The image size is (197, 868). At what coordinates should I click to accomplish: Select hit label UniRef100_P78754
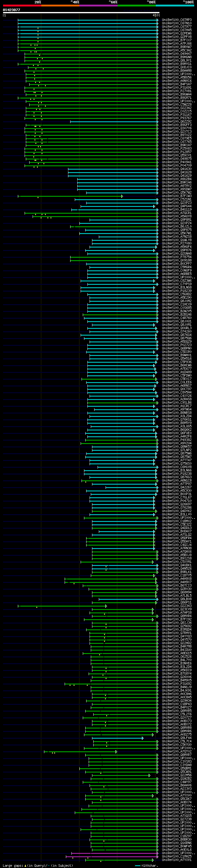tap(176, 257)
